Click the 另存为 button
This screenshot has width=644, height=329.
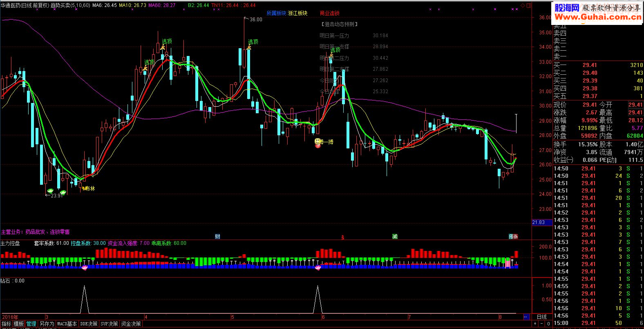[47, 324]
